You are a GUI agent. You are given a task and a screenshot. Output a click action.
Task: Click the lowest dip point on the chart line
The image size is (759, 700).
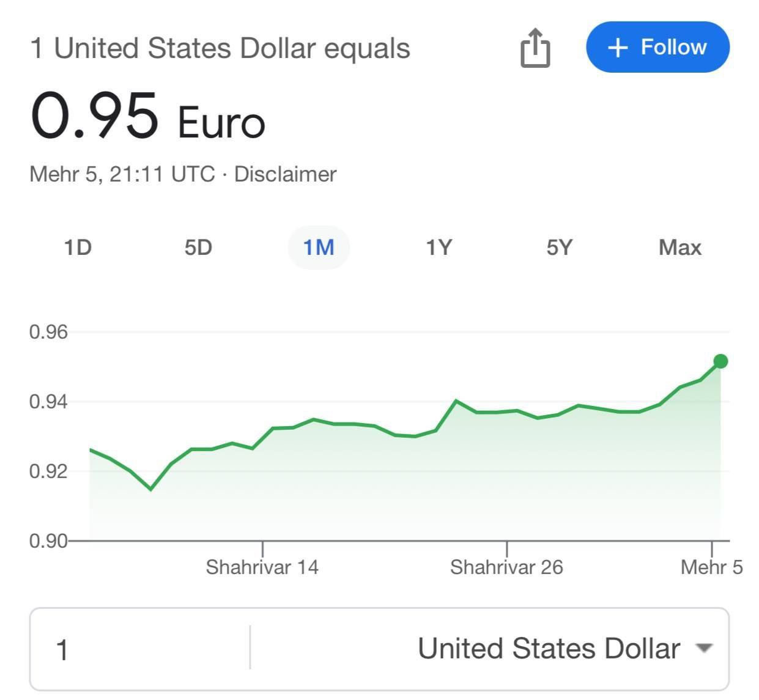(x=150, y=489)
